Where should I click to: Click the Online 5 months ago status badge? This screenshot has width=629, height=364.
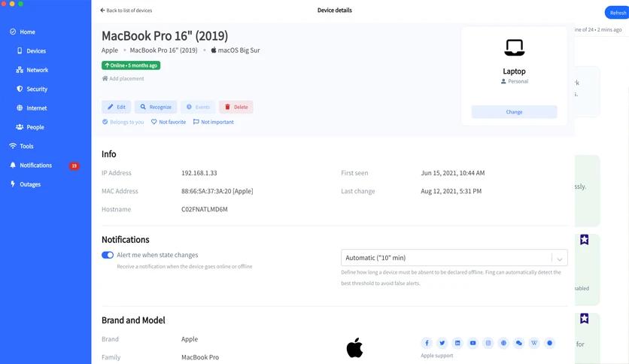(x=131, y=65)
